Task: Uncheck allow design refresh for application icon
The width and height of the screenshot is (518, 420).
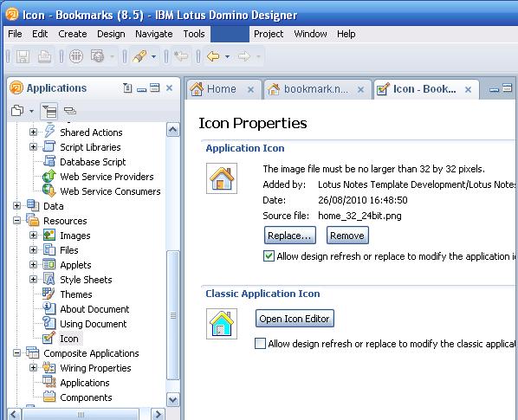Action: point(269,255)
